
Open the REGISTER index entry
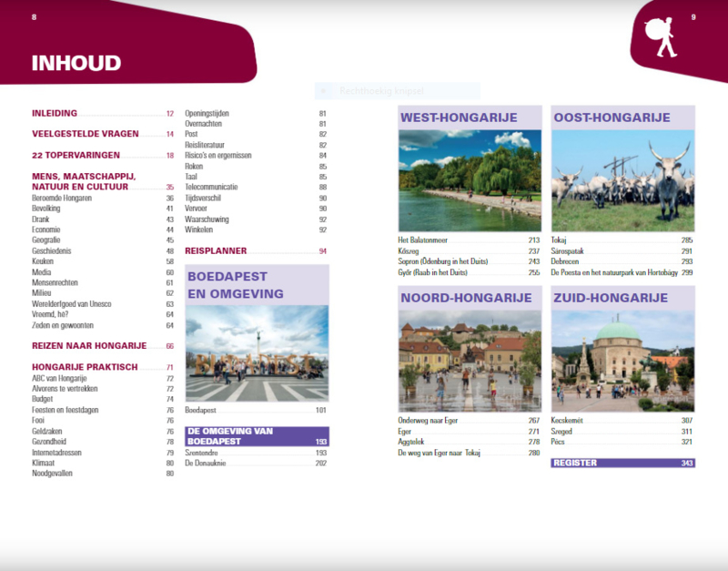pos(622,463)
